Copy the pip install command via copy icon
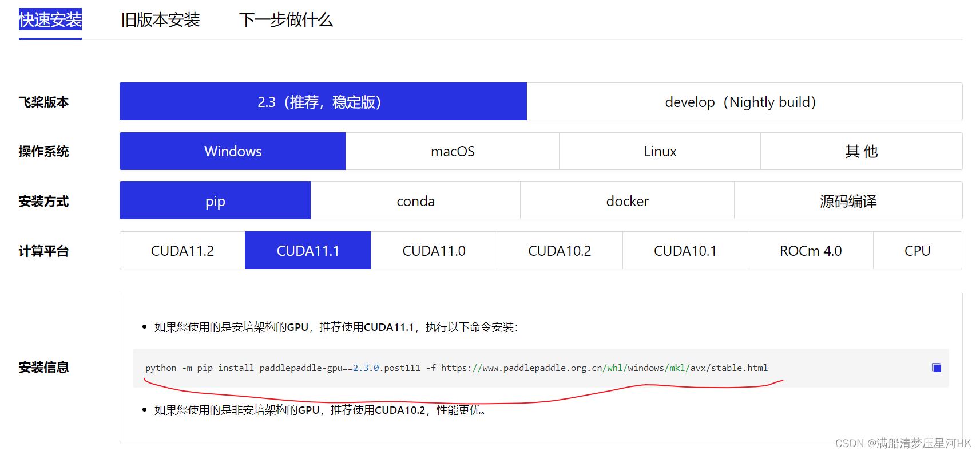 point(937,368)
